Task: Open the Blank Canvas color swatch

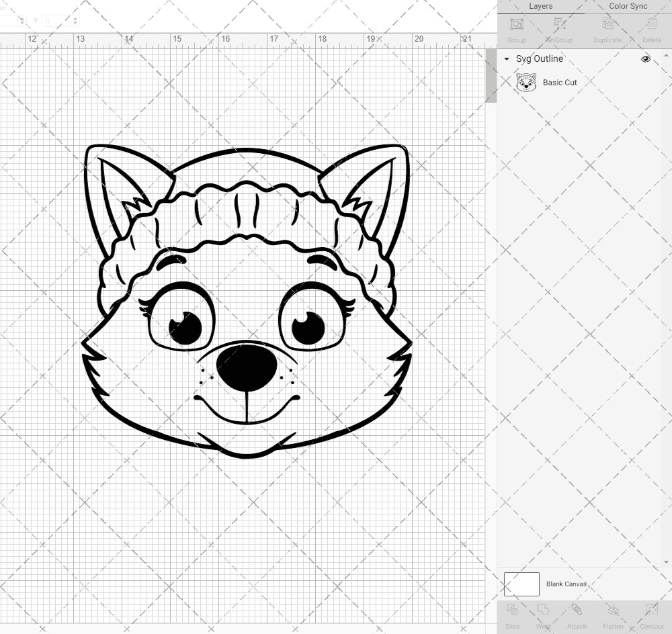Action: click(x=521, y=584)
